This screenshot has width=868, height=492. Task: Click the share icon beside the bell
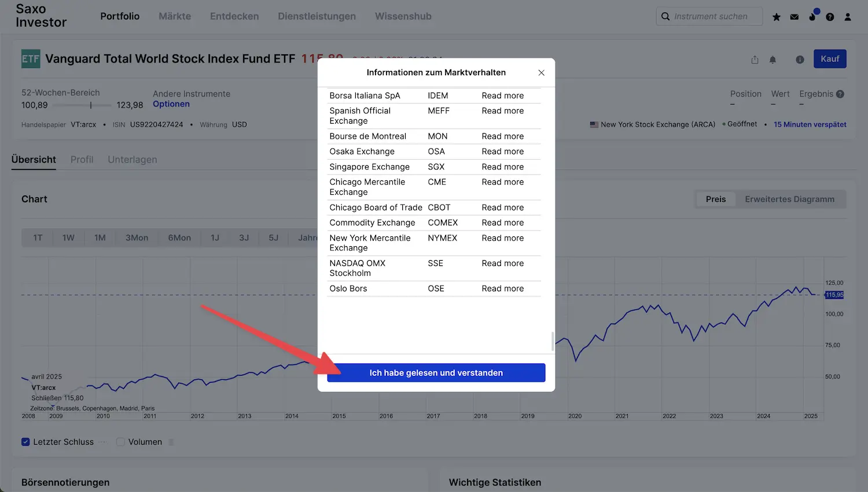pos(755,60)
